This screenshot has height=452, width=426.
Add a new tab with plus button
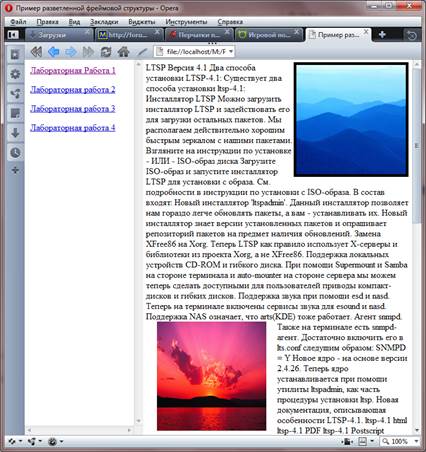[382, 34]
